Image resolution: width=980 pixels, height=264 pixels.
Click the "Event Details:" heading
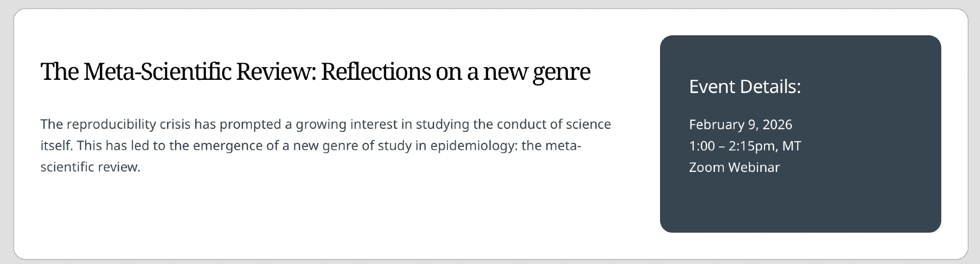[x=744, y=87]
